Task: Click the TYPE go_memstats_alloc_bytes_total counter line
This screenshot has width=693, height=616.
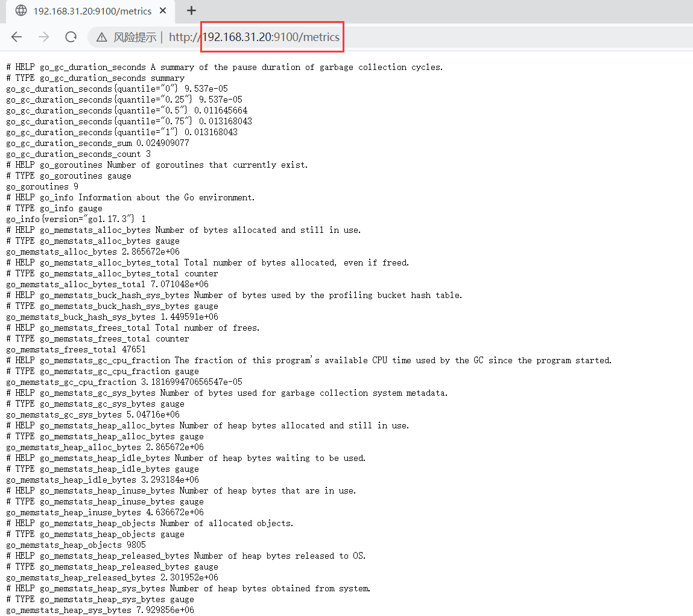Action: [x=112, y=273]
